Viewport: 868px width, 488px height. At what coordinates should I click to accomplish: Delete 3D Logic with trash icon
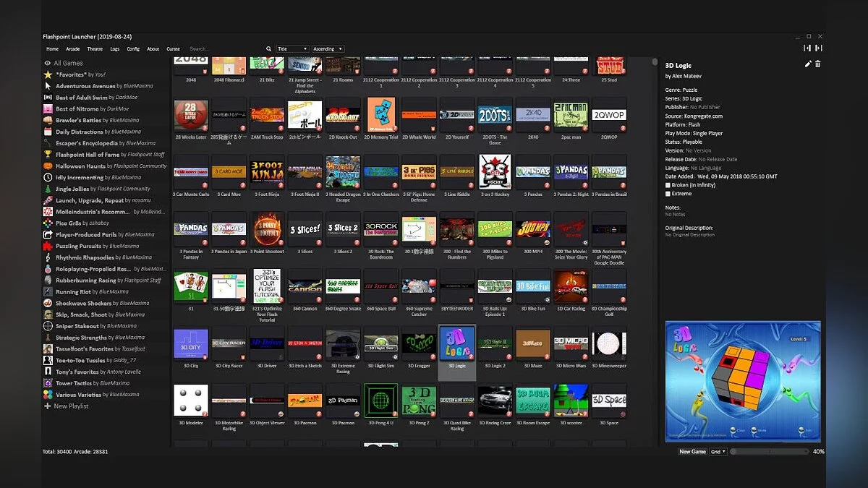(x=818, y=64)
